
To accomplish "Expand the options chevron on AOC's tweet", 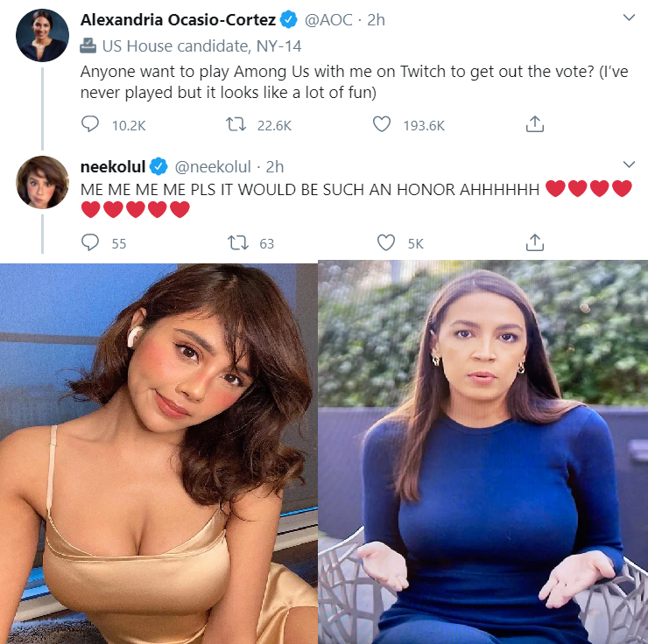I will [x=629, y=17].
